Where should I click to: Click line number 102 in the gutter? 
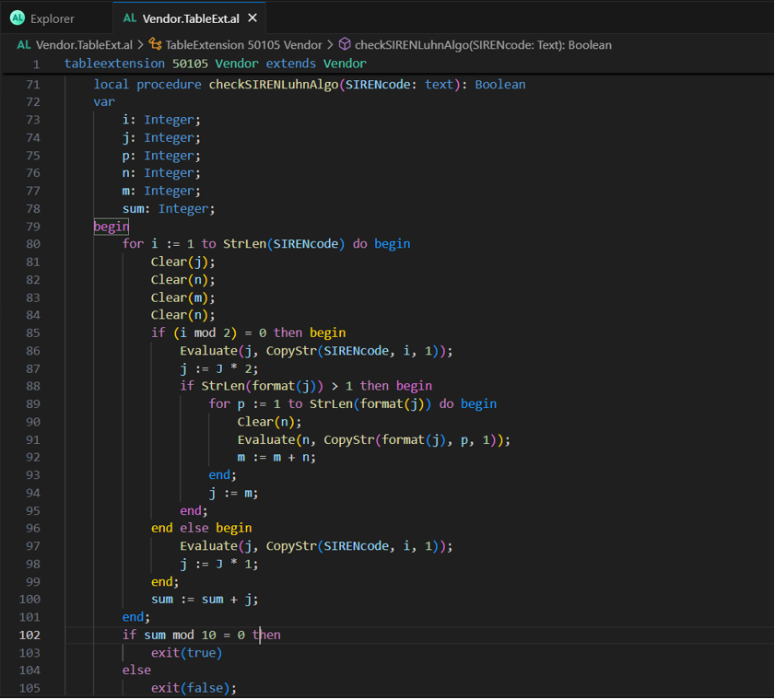(x=30, y=635)
